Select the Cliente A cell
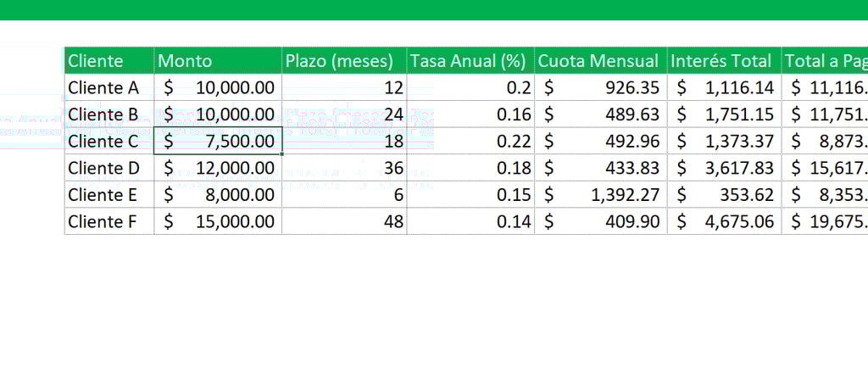 pos(109,87)
